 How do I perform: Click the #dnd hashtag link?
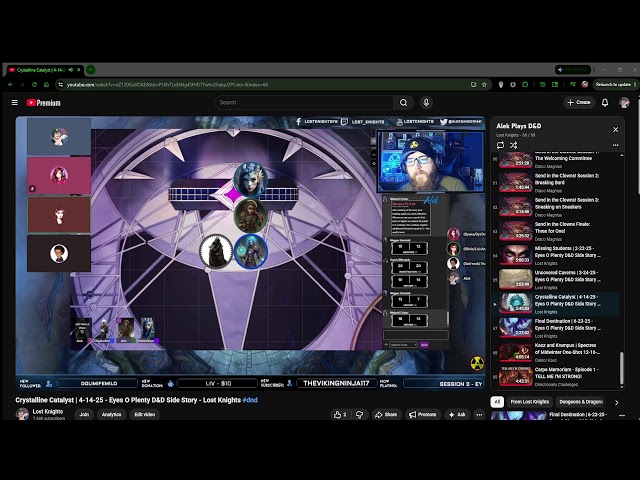250,400
